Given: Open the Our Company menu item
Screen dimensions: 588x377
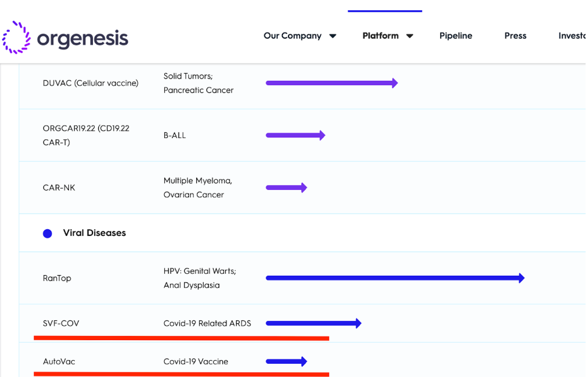Looking at the screenshot, I should pos(293,36).
